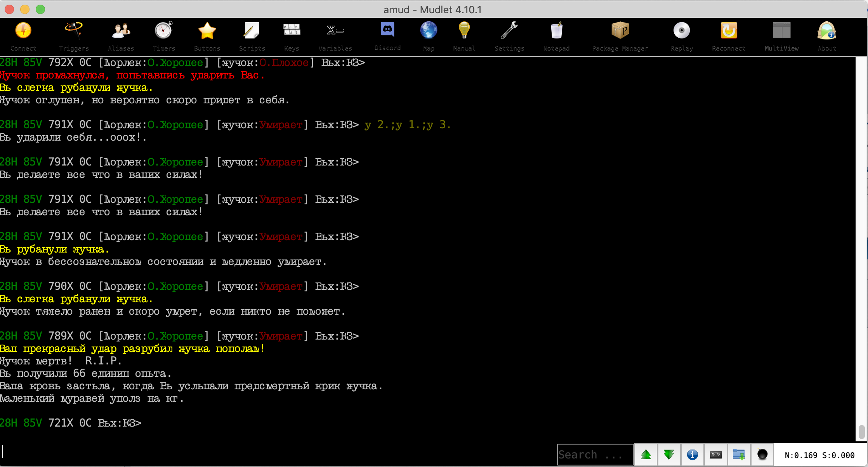Click the Search input field

coord(595,455)
